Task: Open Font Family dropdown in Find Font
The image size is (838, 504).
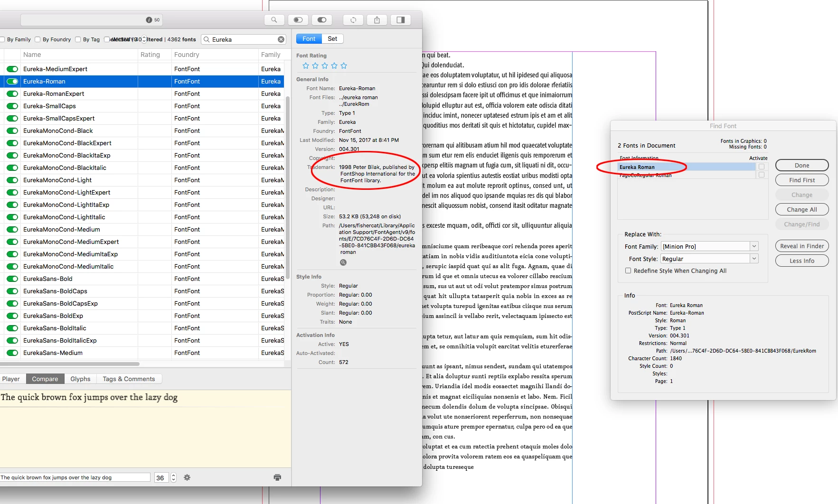Action: (x=754, y=246)
